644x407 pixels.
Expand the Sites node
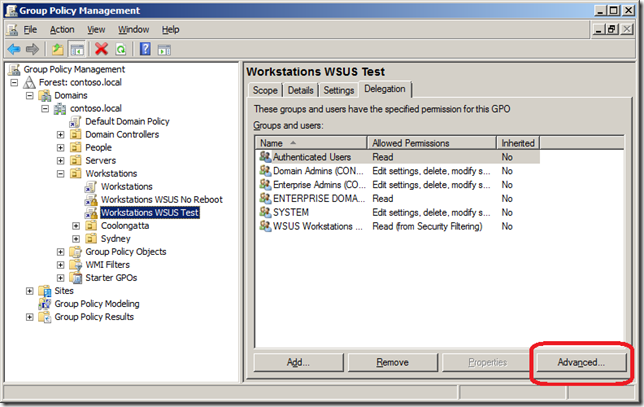pyautogui.click(x=30, y=291)
